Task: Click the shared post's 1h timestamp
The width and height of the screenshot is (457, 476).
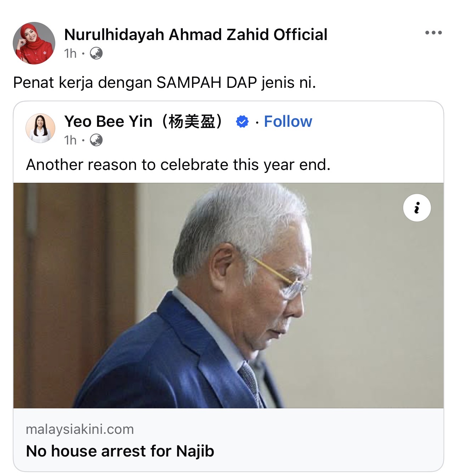Action: [x=70, y=140]
